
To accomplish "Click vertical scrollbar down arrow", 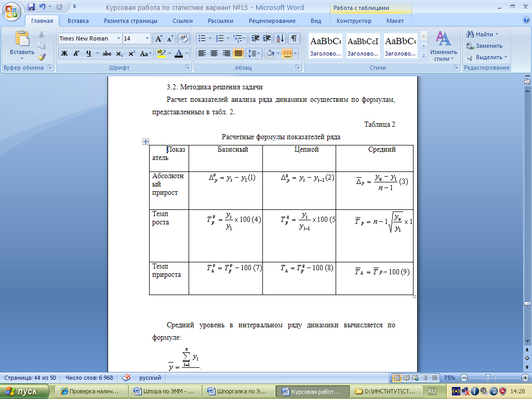I will pyautogui.click(x=527, y=341).
